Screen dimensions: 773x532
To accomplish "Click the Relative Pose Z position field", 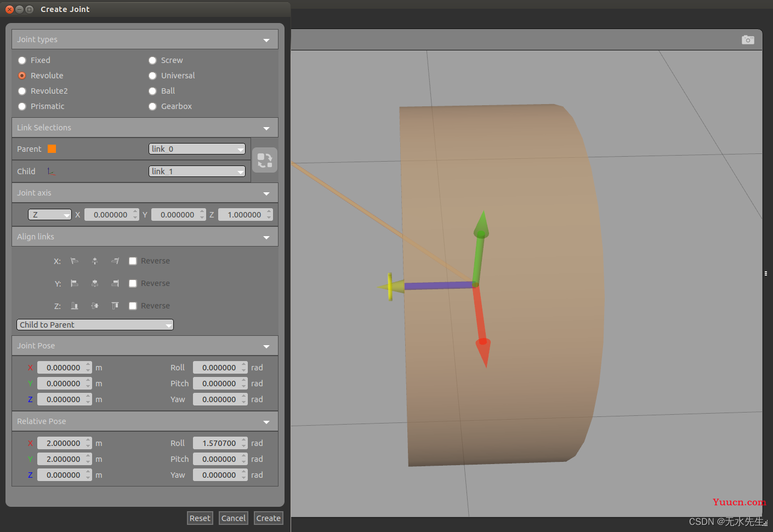I will (65, 475).
